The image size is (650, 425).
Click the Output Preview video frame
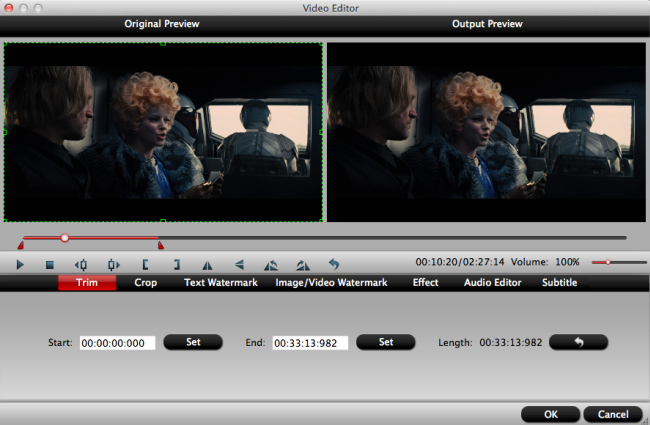[x=486, y=132]
